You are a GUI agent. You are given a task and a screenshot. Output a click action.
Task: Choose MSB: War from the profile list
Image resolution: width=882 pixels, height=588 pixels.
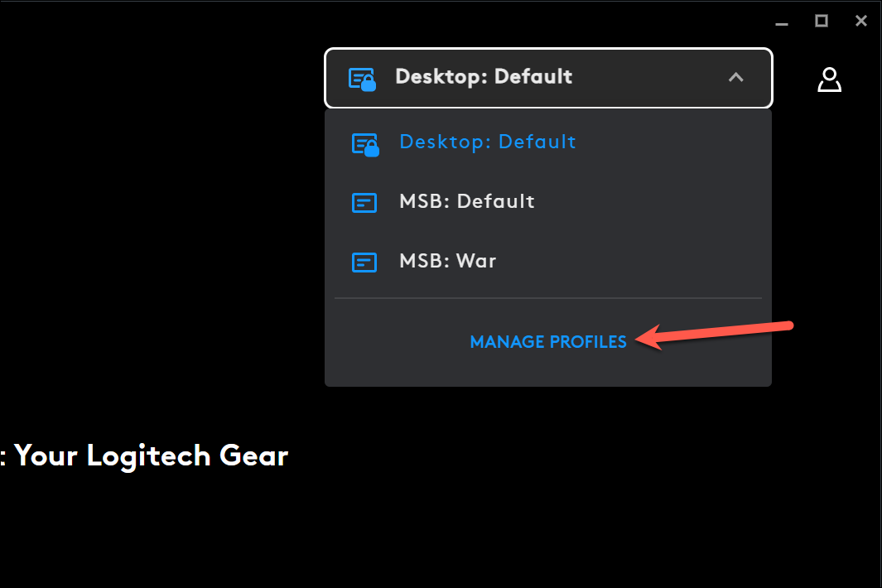pyautogui.click(x=447, y=262)
